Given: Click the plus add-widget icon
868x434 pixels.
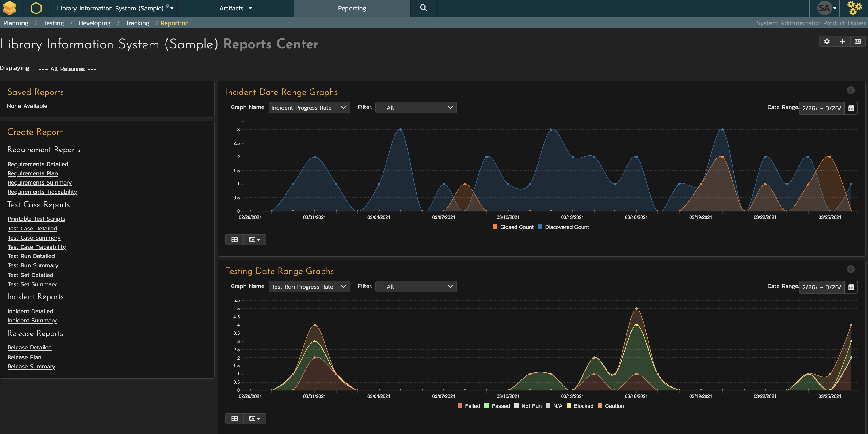Looking at the screenshot, I should [x=842, y=41].
